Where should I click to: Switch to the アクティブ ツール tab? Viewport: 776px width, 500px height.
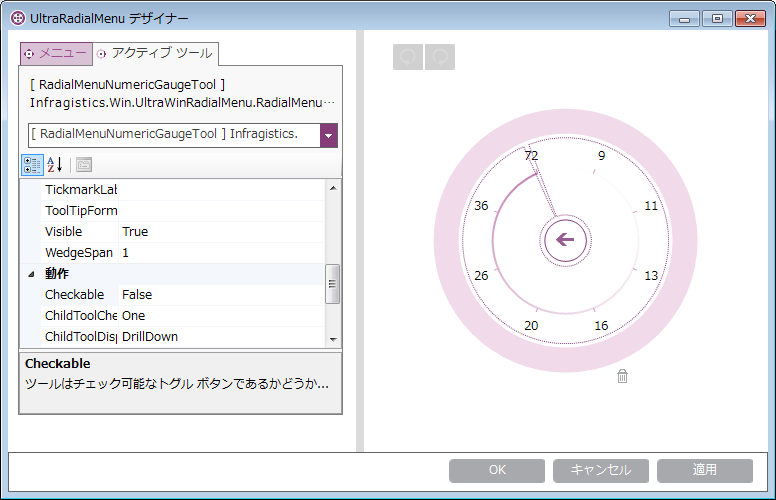pyautogui.click(x=155, y=53)
